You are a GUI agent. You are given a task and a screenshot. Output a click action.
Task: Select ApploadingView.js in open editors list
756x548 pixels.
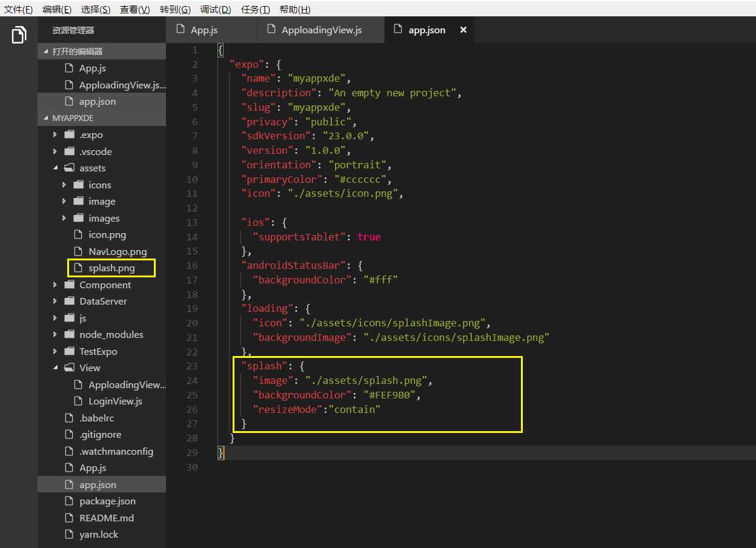tap(102, 85)
